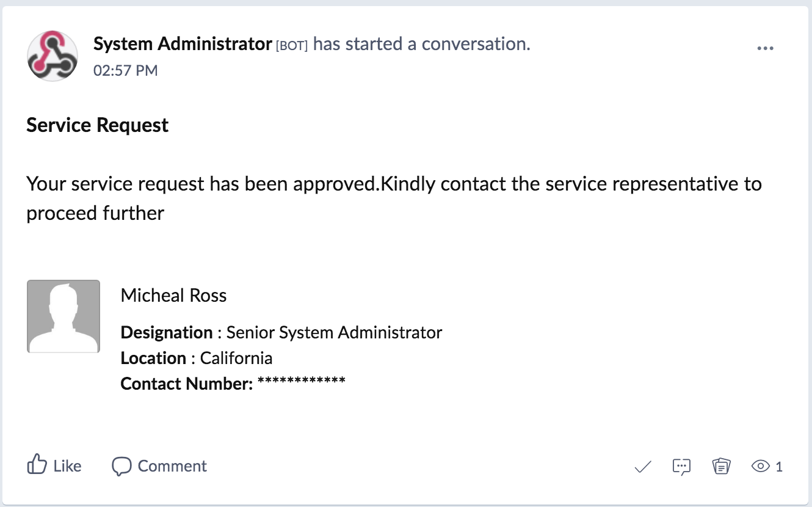
Task: Click the System Administrator bot avatar
Action: pos(53,56)
